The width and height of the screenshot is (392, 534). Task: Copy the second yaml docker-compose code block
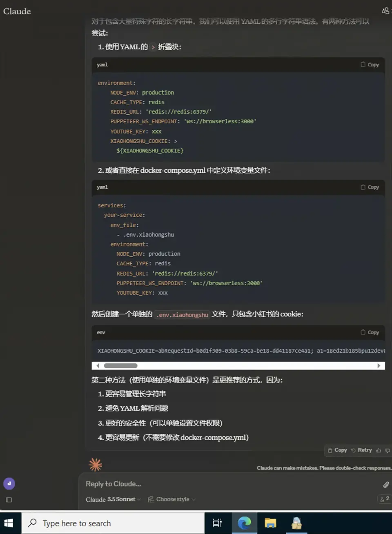tap(370, 187)
